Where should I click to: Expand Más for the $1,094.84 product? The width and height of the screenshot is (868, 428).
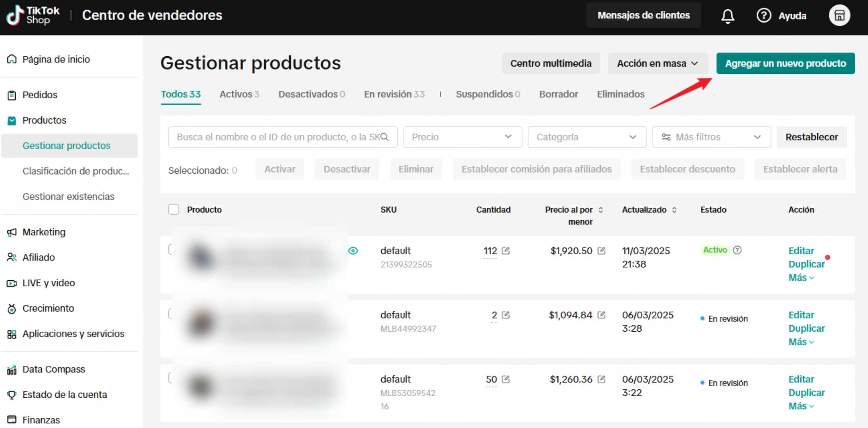coord(801,342)
